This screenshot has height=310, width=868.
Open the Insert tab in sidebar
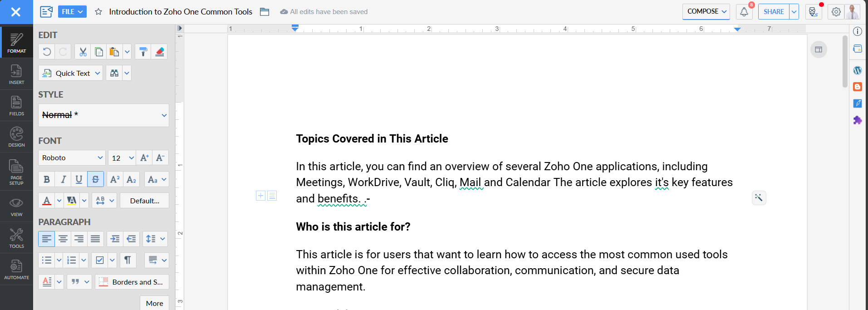[16, 74]
